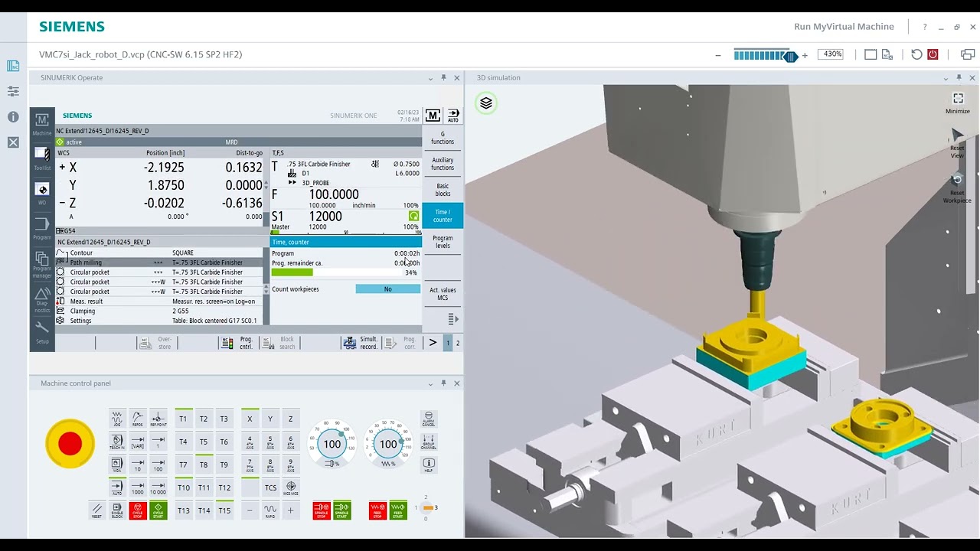Viewport: 980px width, 551px height.
Task: Toggle SINGLE BLOCK mode key
Action: click(x=117, y=510)
